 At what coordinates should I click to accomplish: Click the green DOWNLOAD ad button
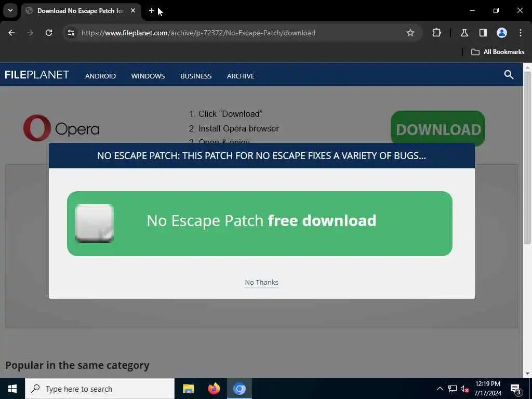click(437, 129)
